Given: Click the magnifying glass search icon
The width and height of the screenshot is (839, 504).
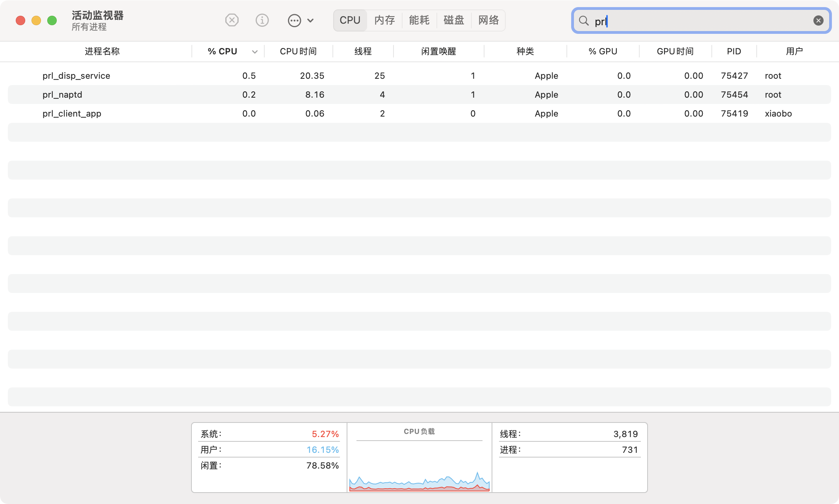Looking at the screenshot, I should 584,21.
